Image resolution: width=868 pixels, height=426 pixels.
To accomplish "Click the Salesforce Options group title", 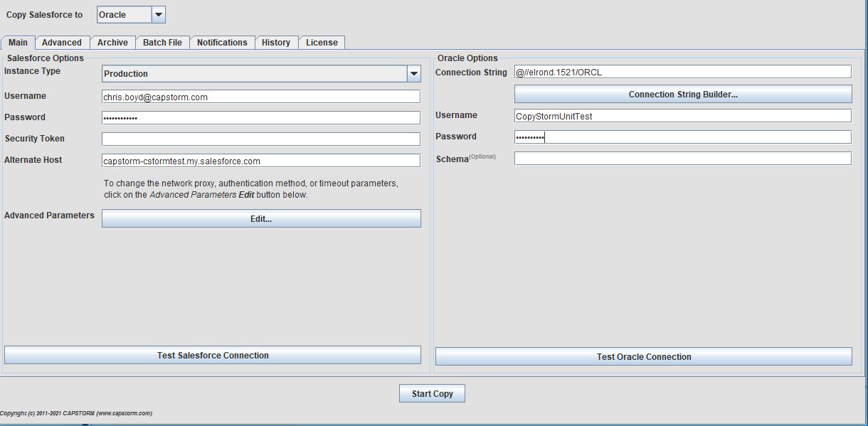I will (46, 58).
